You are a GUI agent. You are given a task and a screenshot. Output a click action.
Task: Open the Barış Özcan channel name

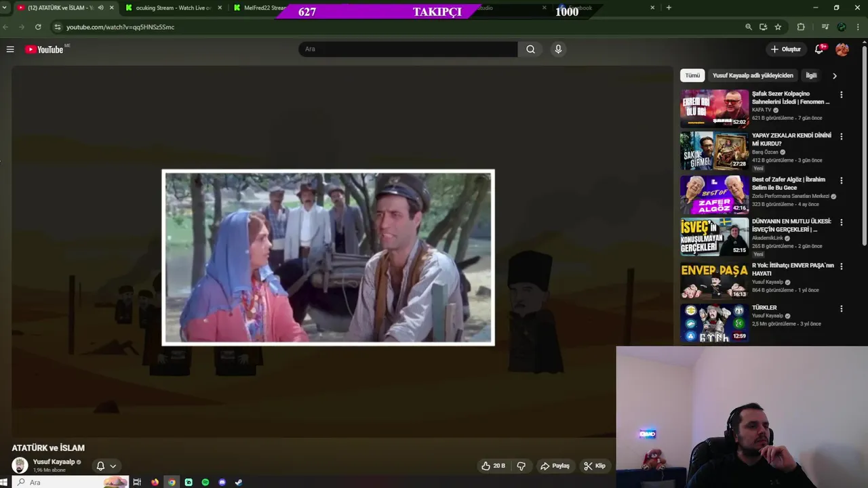coord(766,152)
